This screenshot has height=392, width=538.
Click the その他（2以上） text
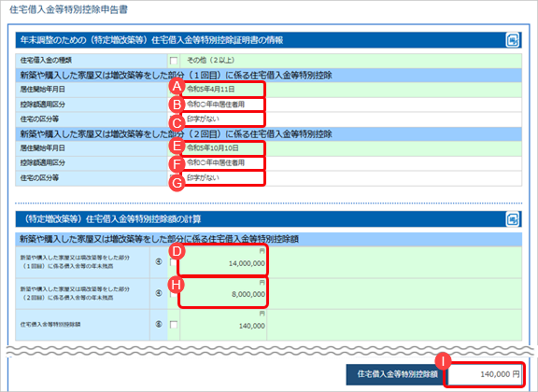pyautogui.click(x=211, y=61)
